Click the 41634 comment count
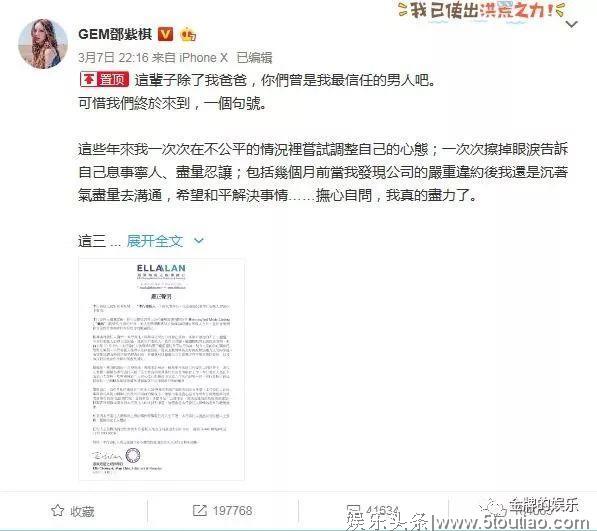This screenshot has width=597, height=531. (x=383, y=510)
